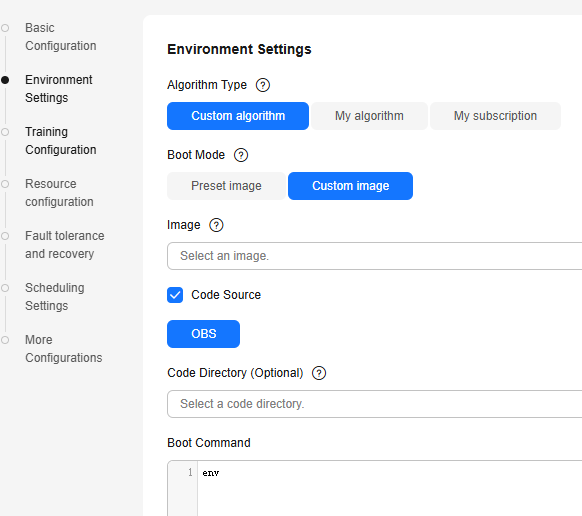Go to Resource configuration section
Viewport: 582px width, 516px height.
(59, 193)
